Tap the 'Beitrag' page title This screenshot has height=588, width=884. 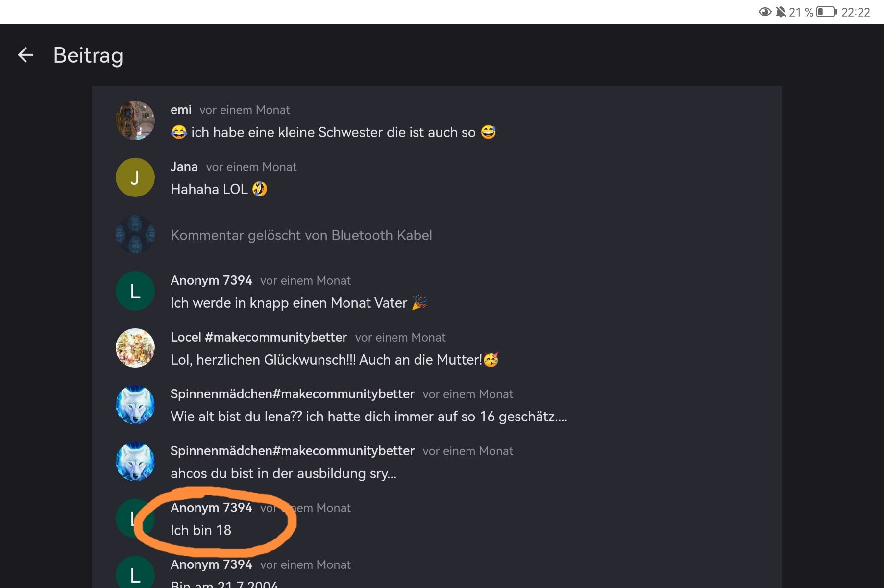tap(88, 55)
